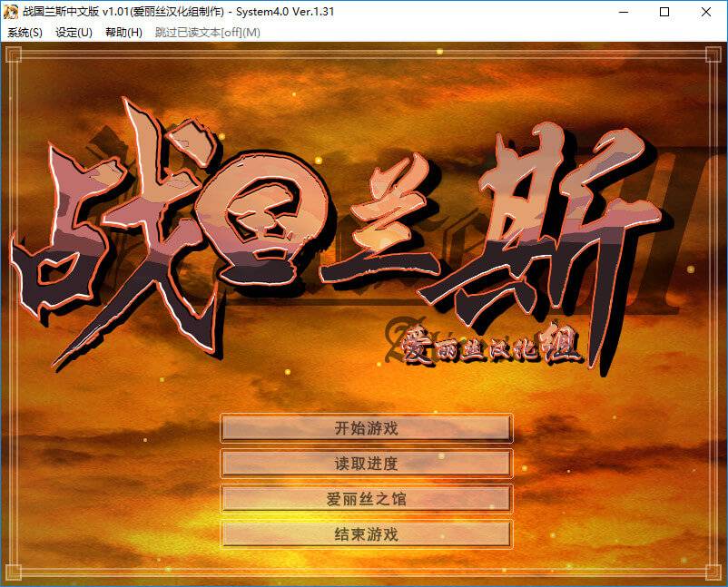Image resolution: width=728 pixels, height=587 pixels.
Task: Open the 帮助(H) help menu
Action: 123,32
